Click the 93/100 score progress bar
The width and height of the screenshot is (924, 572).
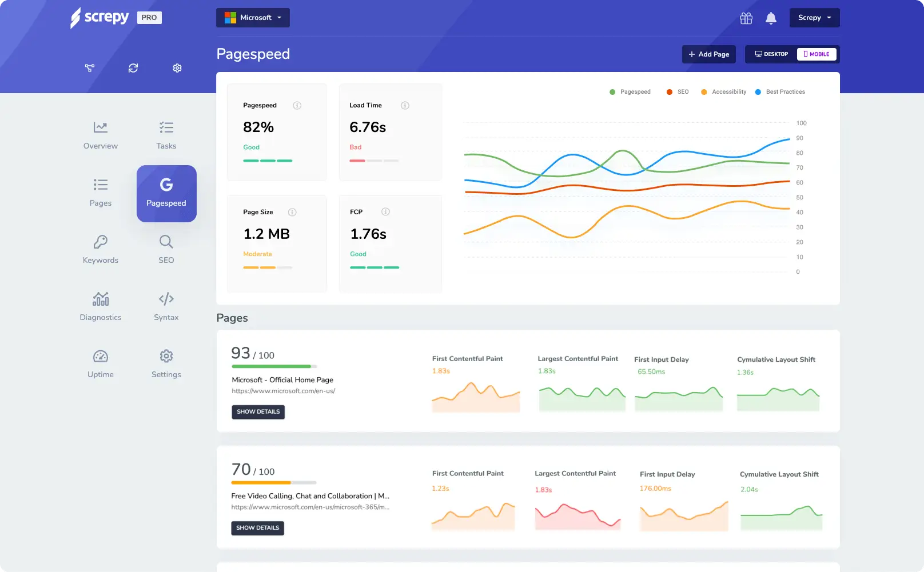point(274,366)
